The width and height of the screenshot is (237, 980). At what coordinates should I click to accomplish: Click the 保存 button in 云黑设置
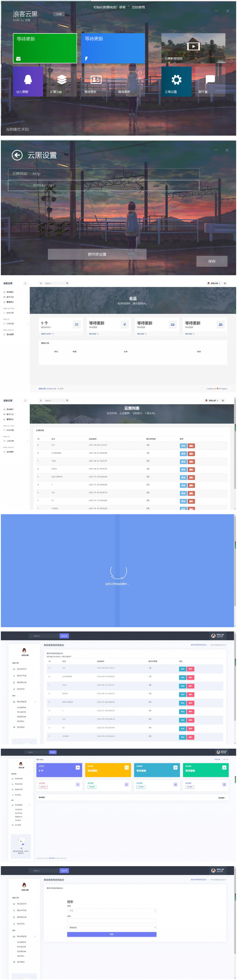pos(211,261)
